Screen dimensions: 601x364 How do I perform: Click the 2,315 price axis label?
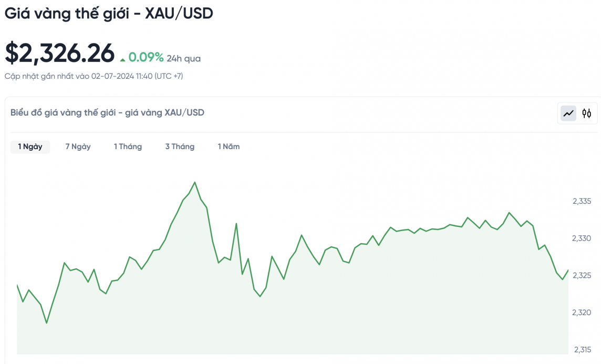(582, 349)
